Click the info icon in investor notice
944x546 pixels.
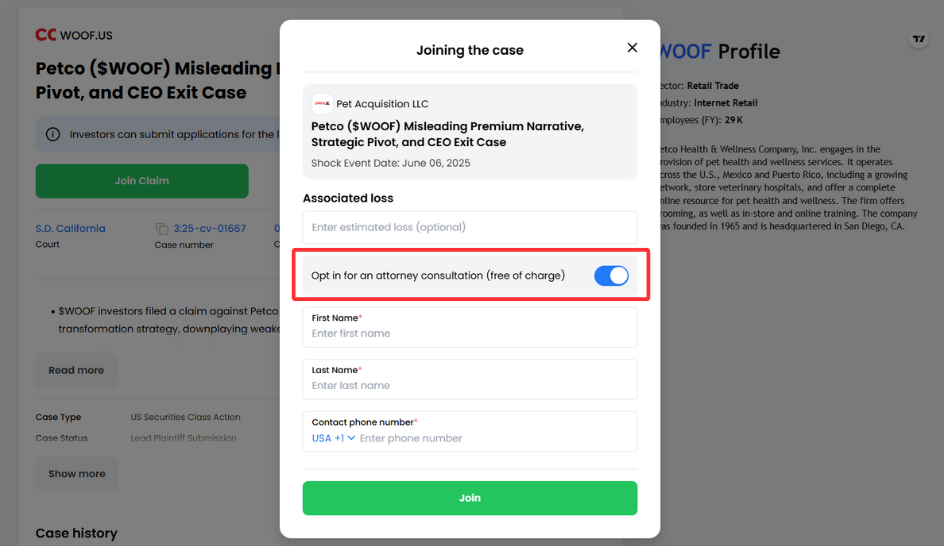(53, 134)
